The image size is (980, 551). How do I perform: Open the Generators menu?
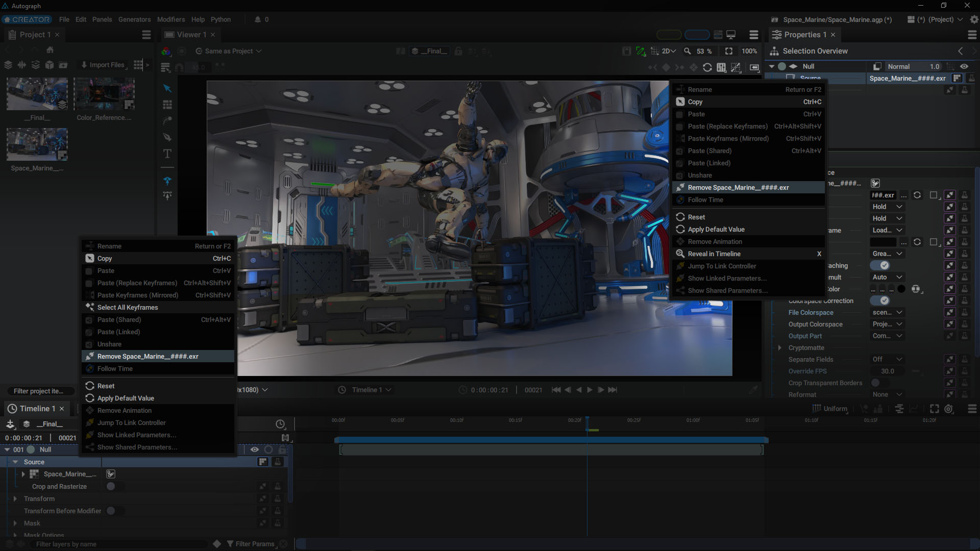tap(134, 19)
